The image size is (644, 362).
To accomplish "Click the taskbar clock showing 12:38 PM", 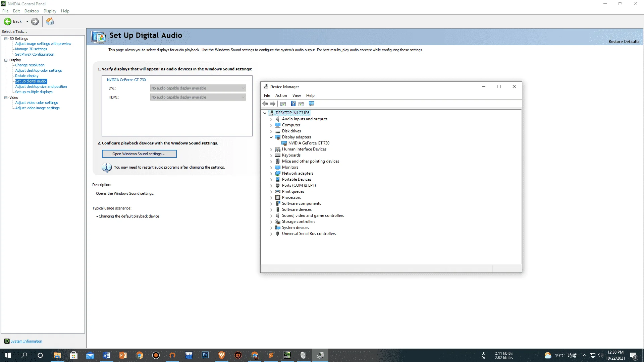I will tap(615, 355).
